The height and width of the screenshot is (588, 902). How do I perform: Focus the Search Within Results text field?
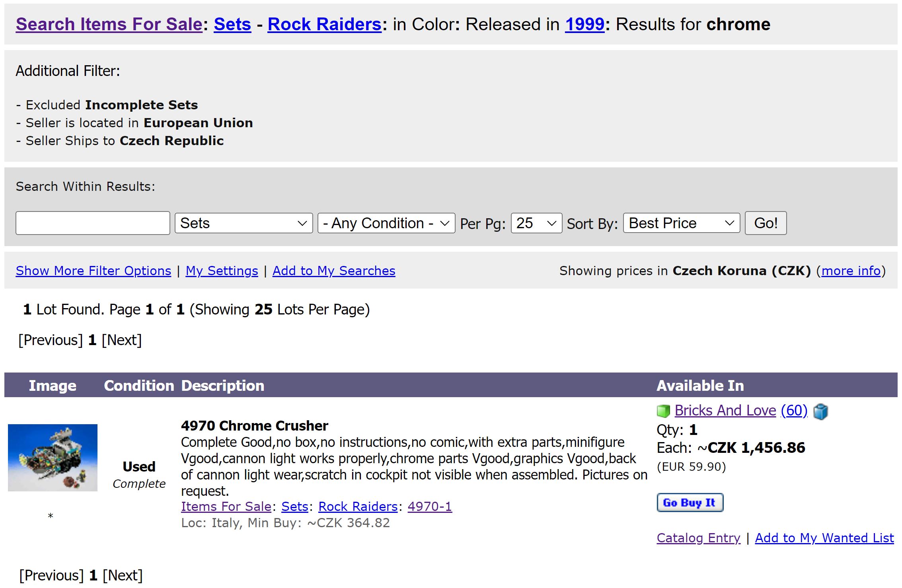93,223
